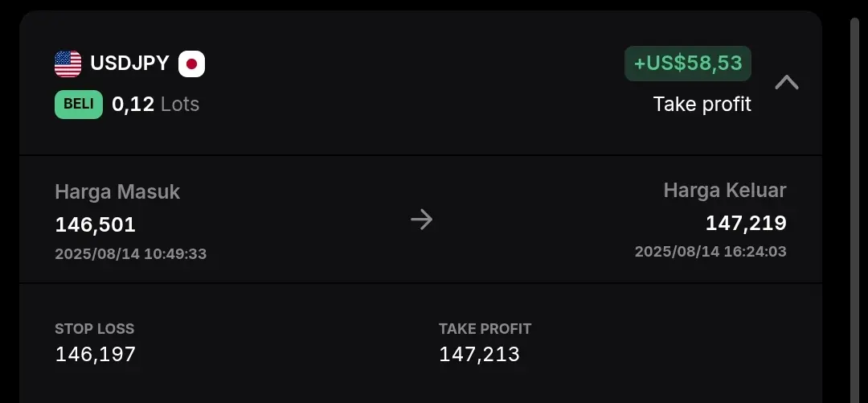
Task: Click the +US$58,53 profit badge
Action: [687, 64]
